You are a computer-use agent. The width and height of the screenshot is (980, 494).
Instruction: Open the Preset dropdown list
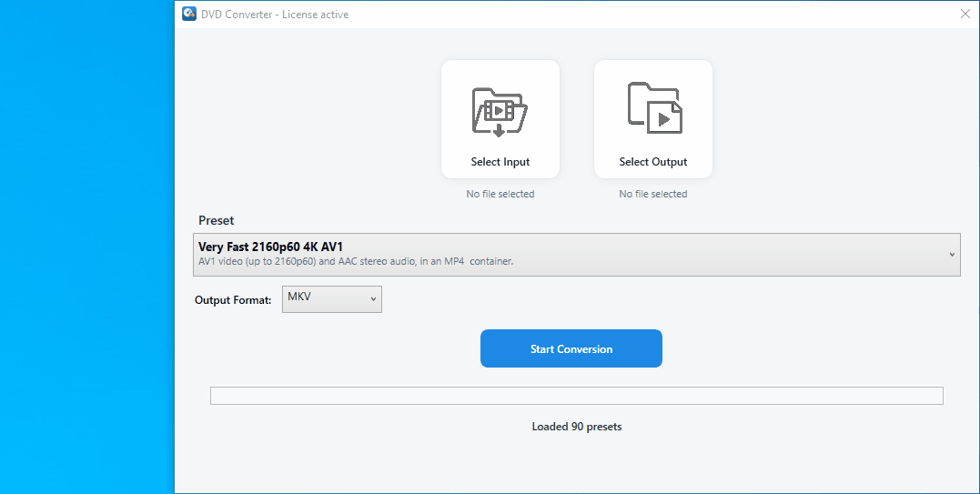coord(577,255)
